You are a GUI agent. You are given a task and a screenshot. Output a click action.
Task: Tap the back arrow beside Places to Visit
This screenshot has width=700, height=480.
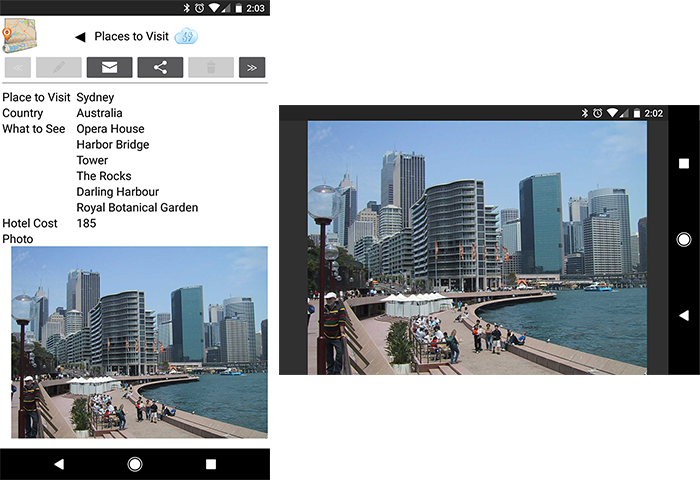80,37
